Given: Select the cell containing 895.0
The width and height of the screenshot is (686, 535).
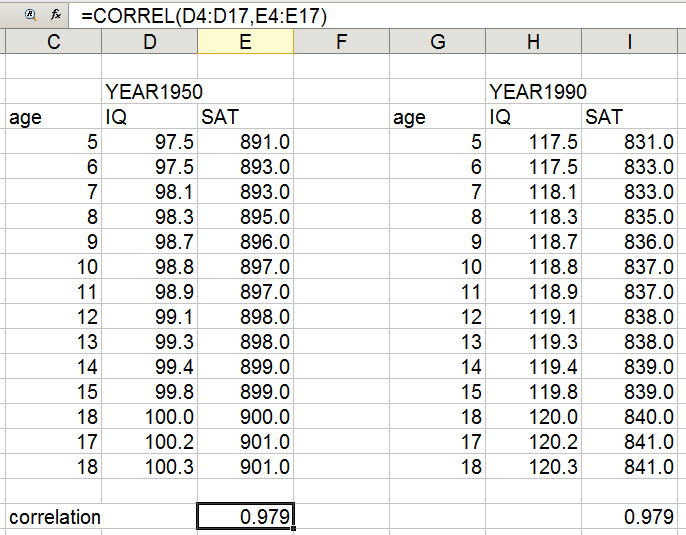Looking at the screenshot, I should pyautogui.click(x=245, y=216).
